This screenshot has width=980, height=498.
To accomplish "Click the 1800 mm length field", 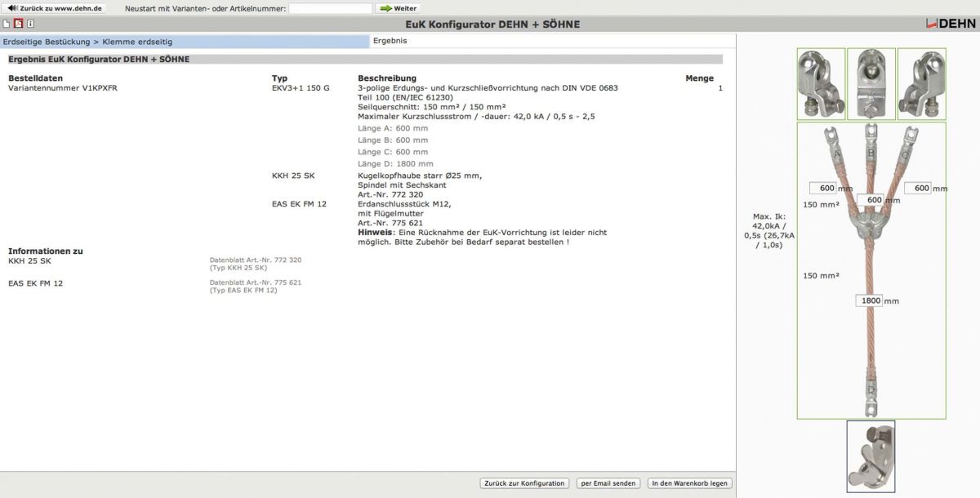I will pyautogui.click(x=870, y=300).
